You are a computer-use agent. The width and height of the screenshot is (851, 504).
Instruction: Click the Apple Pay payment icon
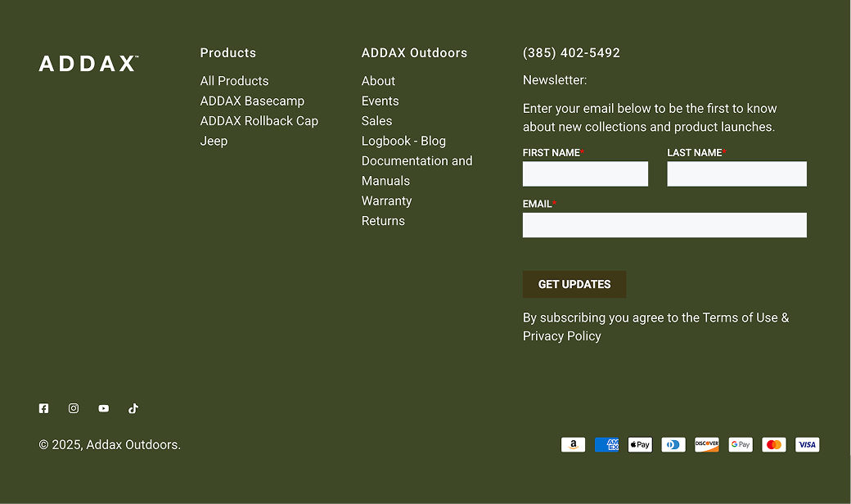point(641,445)
